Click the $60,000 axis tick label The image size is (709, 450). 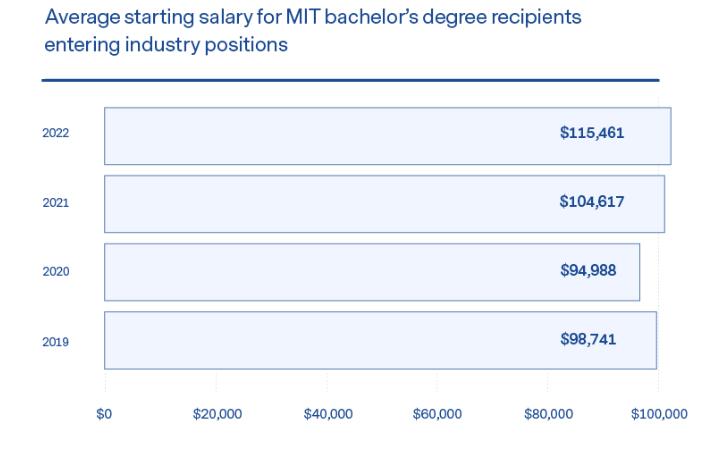point(437,414)
